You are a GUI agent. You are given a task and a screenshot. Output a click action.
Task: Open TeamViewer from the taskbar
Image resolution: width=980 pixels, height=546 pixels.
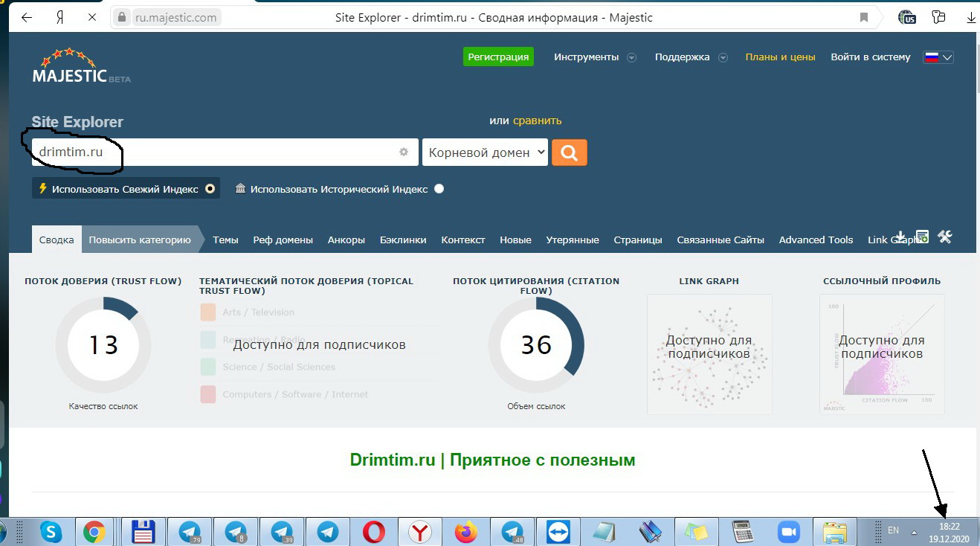click(x=558, y=532)
